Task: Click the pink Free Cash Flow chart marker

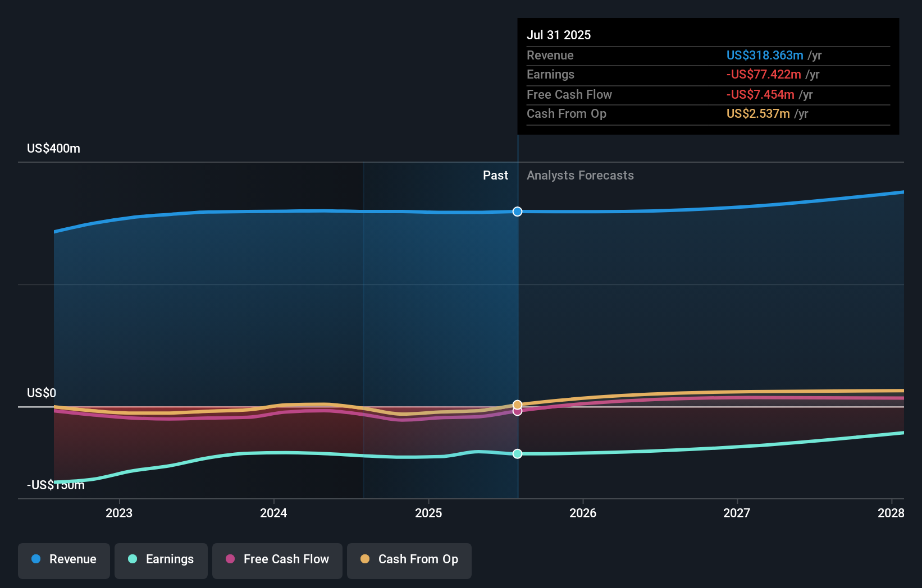Action: (x=517, y=411)
